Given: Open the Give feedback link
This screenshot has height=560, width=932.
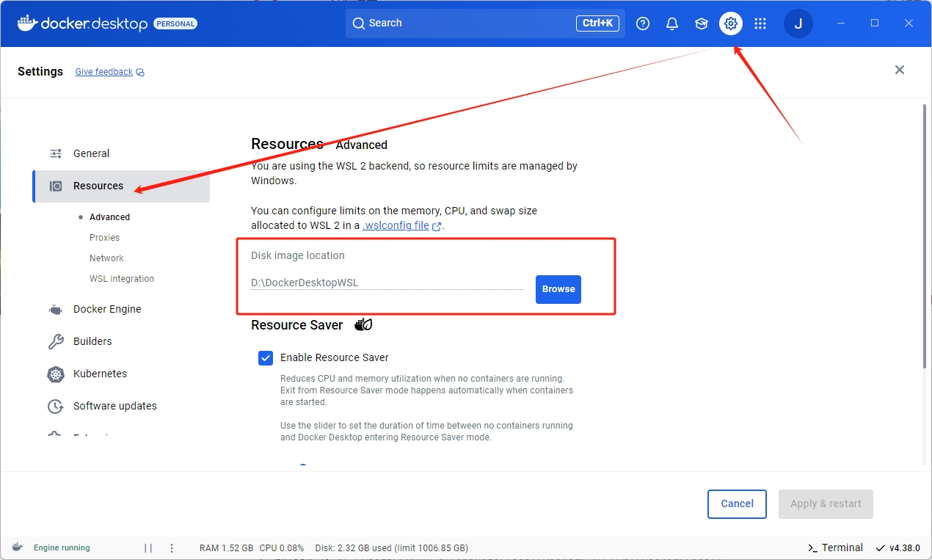Looking at the screenshot, I should (104, 72).
